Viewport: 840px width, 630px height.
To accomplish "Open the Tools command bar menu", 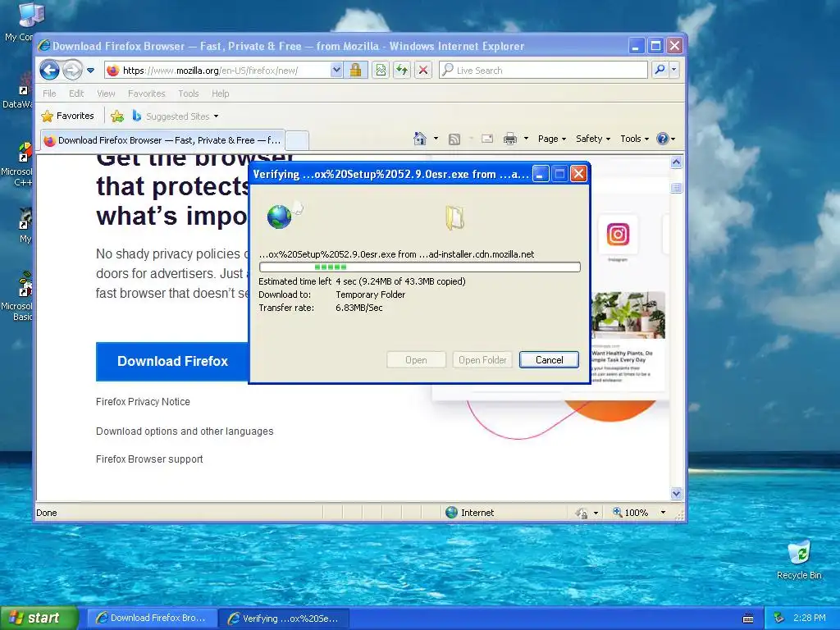I will [x=634, y=139].
